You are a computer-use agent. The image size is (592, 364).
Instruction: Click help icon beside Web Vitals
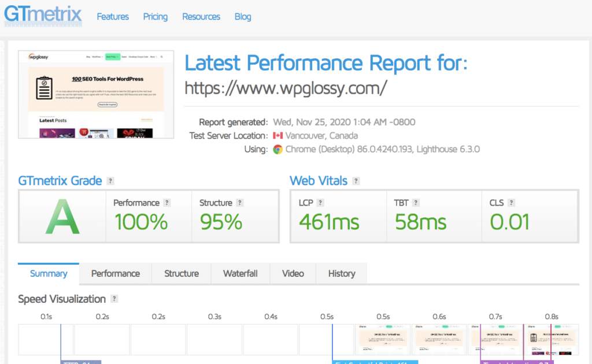(x=356, y=181)
